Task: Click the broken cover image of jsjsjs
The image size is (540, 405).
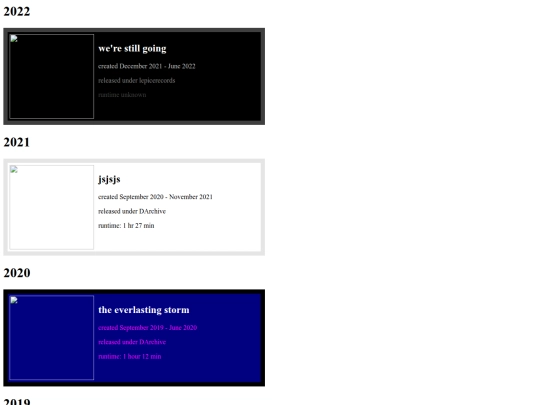Action: click(52, 207)
